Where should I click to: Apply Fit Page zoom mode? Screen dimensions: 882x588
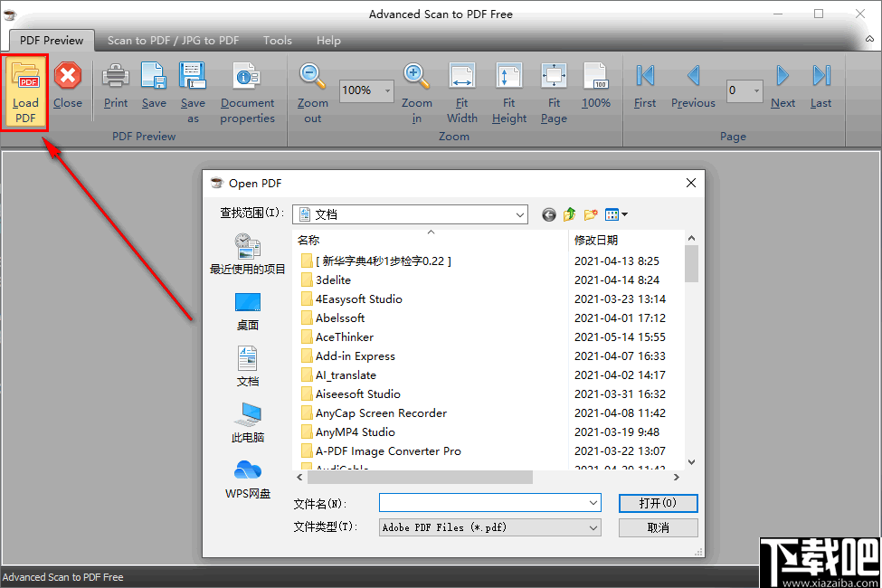click(553, 86)
